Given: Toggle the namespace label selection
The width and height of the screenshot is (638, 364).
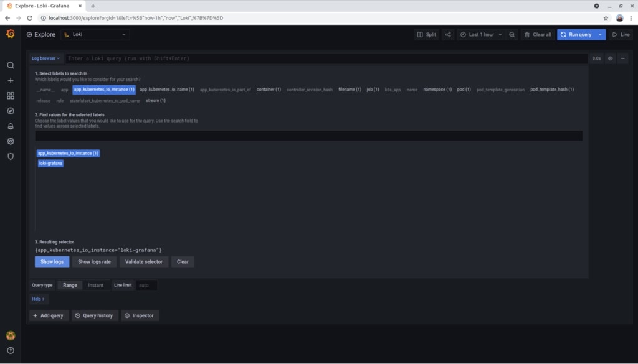Looking at the screenshot, I should [437, 90].
